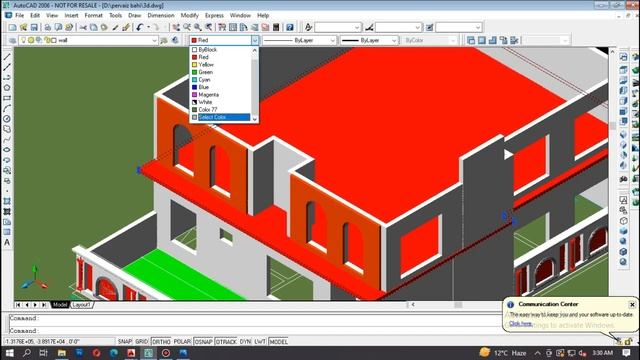Toggle LWT lineweight display

pyautogui.click(x=260, y=342)
